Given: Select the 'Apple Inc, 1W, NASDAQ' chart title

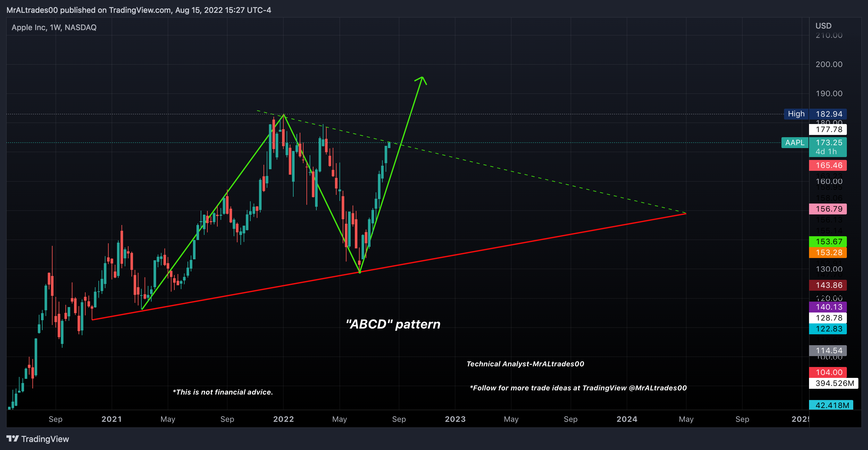Looking at the screenshot, I should 54,27.
